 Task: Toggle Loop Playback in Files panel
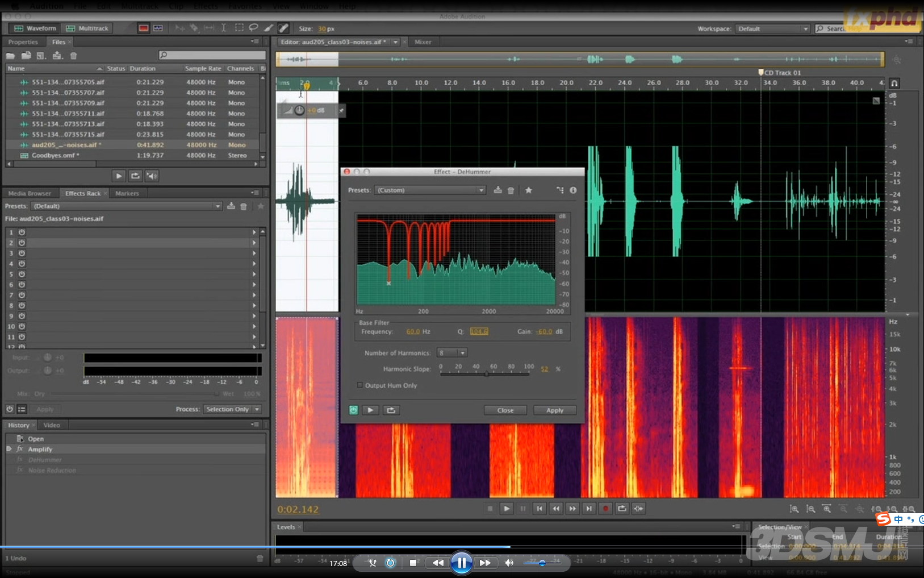pyautogui.click(x=135, y=176)
